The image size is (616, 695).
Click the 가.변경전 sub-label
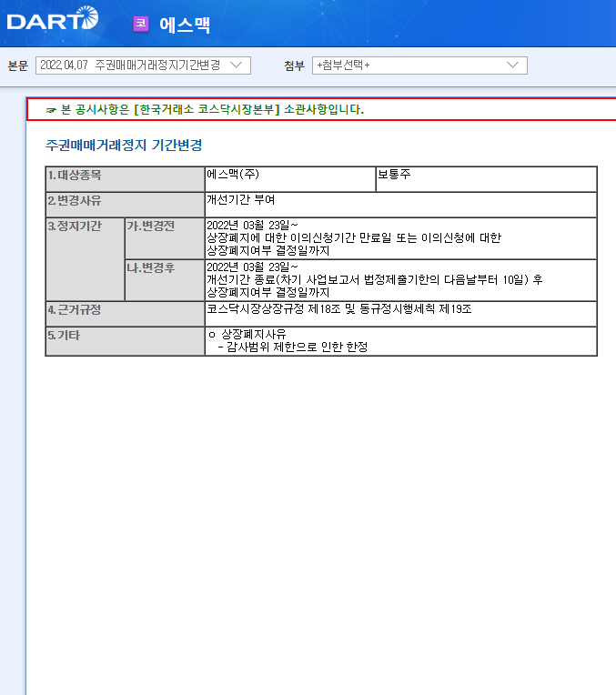[x=151, y=226]
